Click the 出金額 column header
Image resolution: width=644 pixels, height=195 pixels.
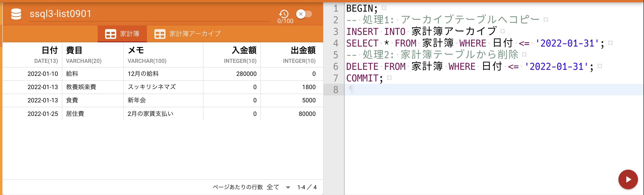click(292, 55)
